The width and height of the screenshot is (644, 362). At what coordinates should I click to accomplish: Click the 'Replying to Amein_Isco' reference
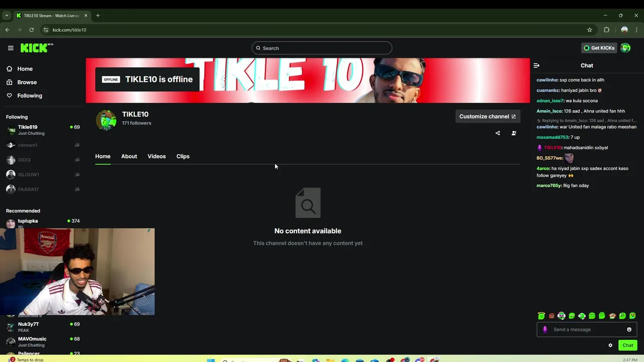586,121
